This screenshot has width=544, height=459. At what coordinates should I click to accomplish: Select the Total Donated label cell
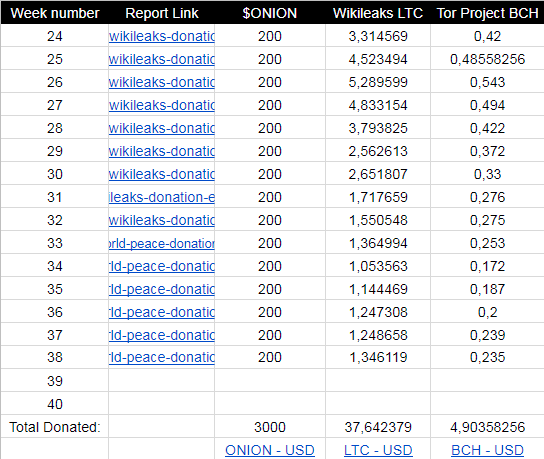55,427
